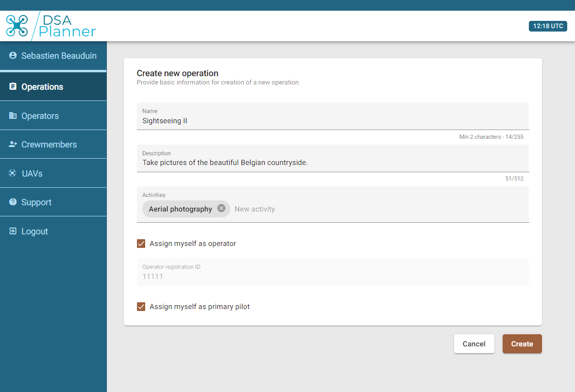Go to the Operators section

tap(53, 115)
